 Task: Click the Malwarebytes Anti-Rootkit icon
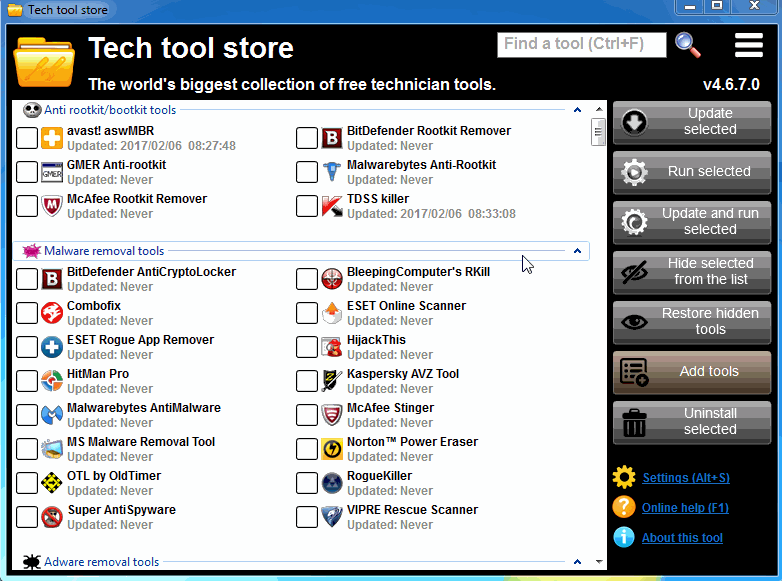tap(332, 172)
